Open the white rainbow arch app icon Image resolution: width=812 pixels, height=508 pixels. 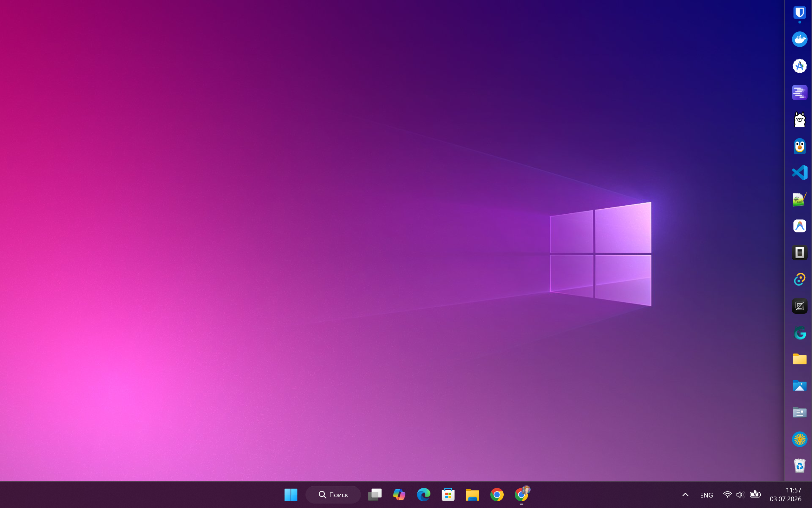coord(800,226)
